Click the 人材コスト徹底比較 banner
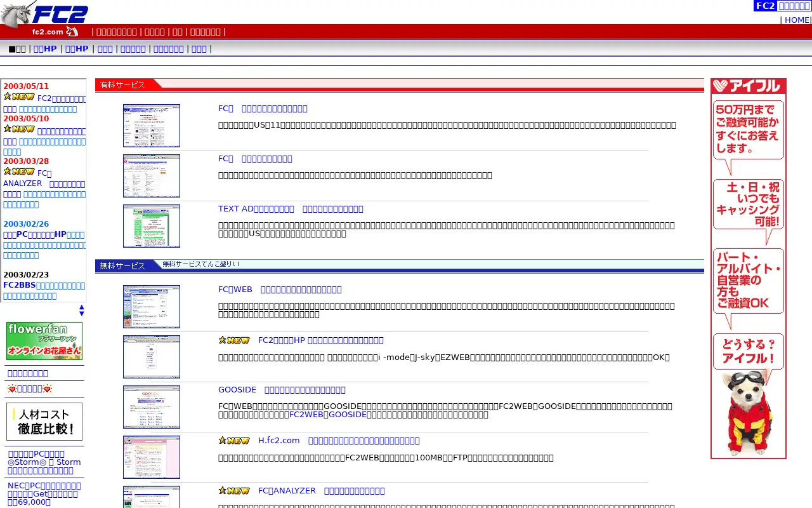This screenshot has height=508, width=812. point(44,422)
